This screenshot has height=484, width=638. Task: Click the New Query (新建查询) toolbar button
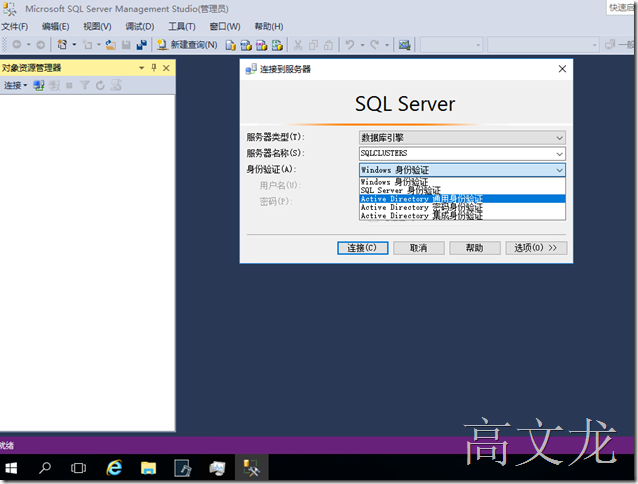[187, 45]
